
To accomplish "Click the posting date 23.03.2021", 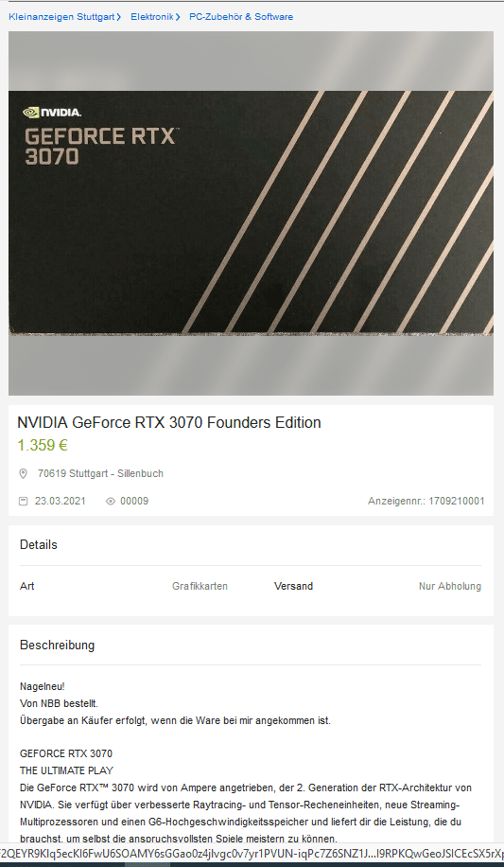I will [x=61, y=502].
